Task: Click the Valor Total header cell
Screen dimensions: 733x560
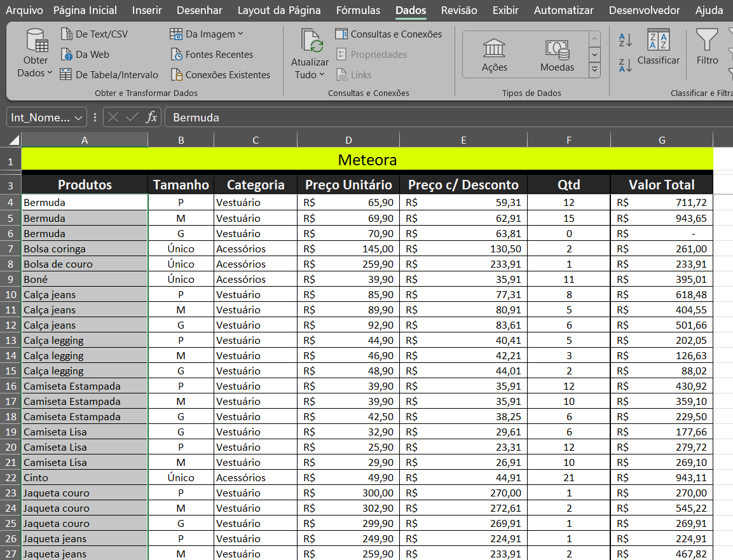Action: pos(661,184)
